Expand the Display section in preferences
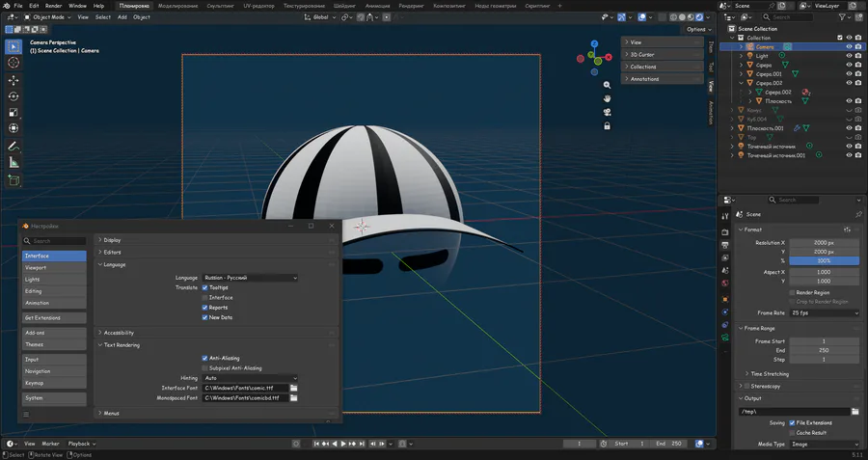868x460 pixels. tap(113, 239)
